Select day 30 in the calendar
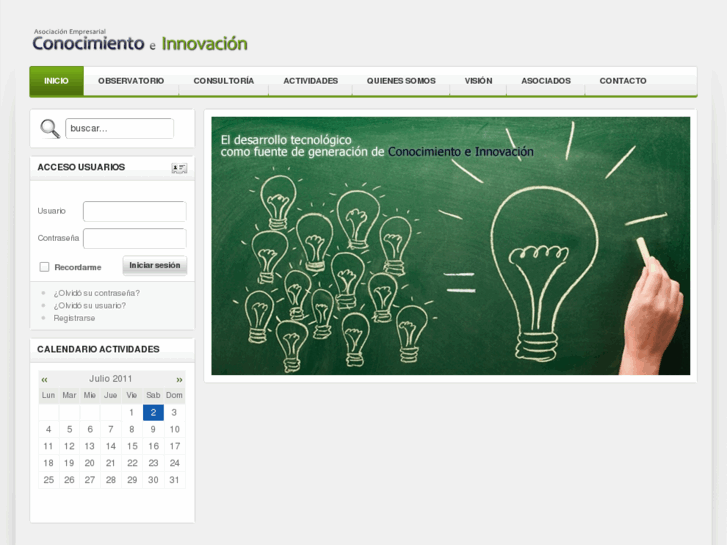The height and width of the screenshot is (545, 727). (x=153, y=480)
